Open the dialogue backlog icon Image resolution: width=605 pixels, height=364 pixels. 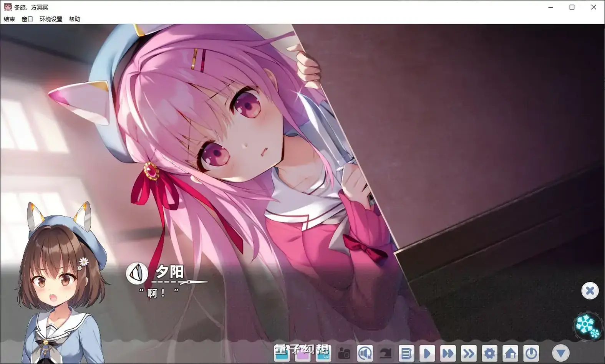pos(406,353)
